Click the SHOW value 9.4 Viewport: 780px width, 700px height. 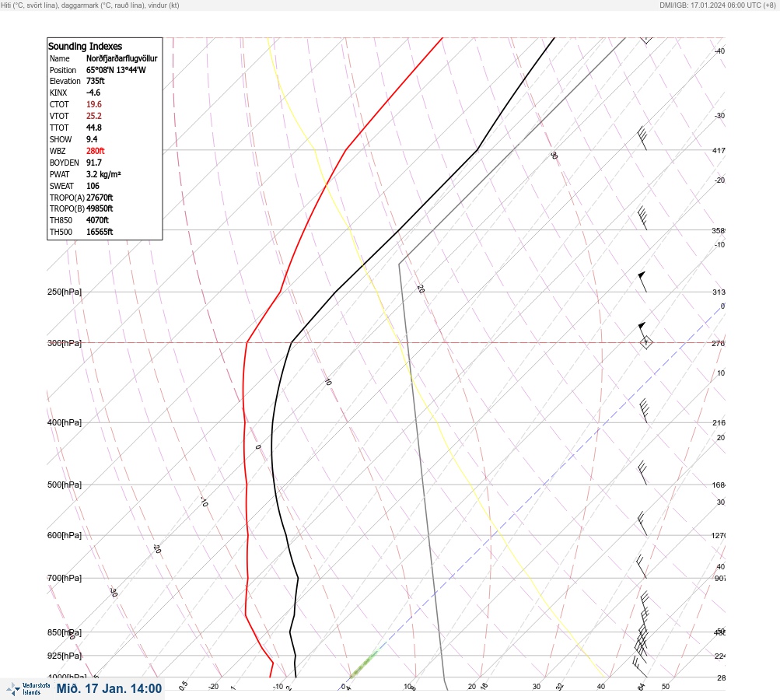pos(92,139)
